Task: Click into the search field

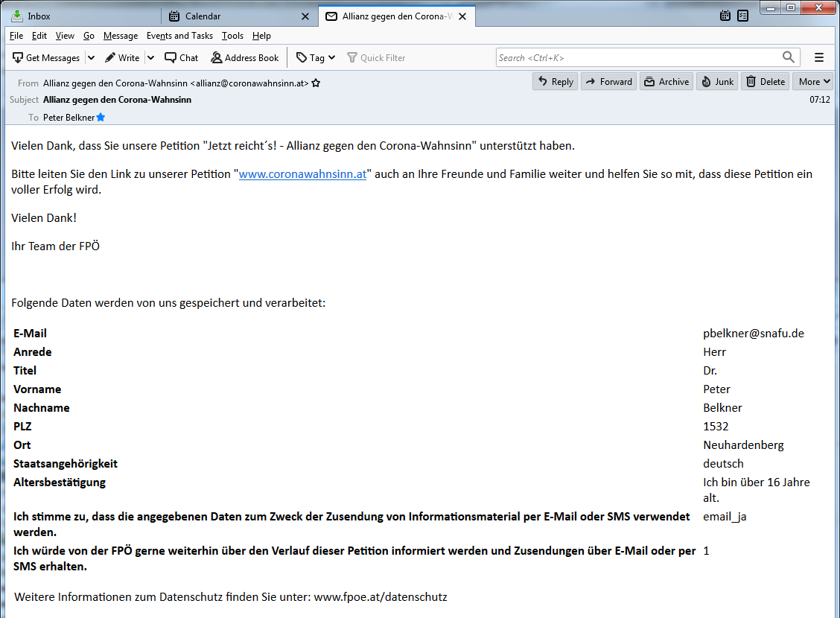Action: pyautogui.click(x=638, y=57)
